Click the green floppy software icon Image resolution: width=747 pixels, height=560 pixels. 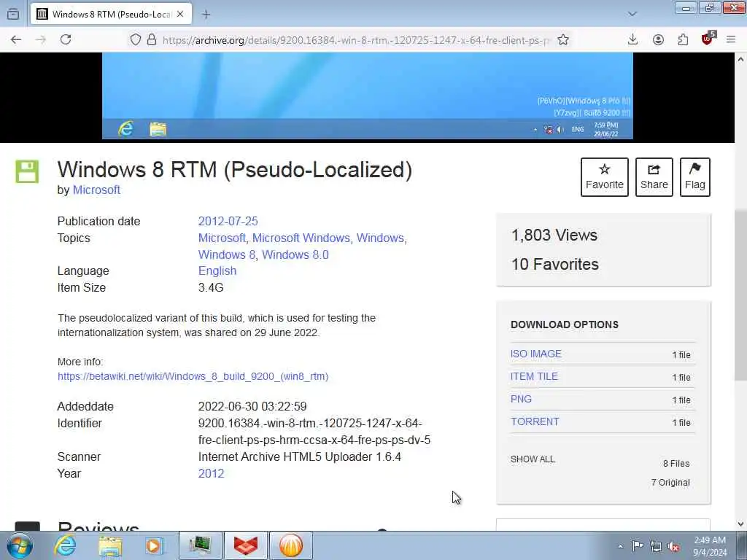(27, 171)
